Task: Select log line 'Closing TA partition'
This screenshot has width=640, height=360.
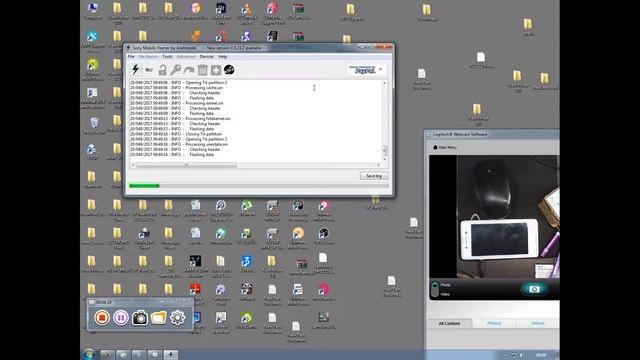Action: tap(176, 134)
